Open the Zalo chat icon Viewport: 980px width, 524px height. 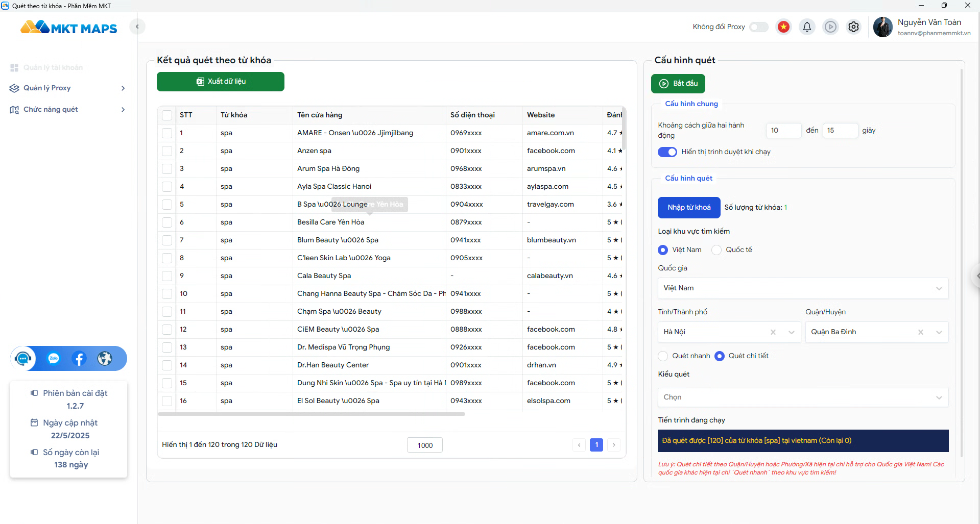tap(54, 359)
